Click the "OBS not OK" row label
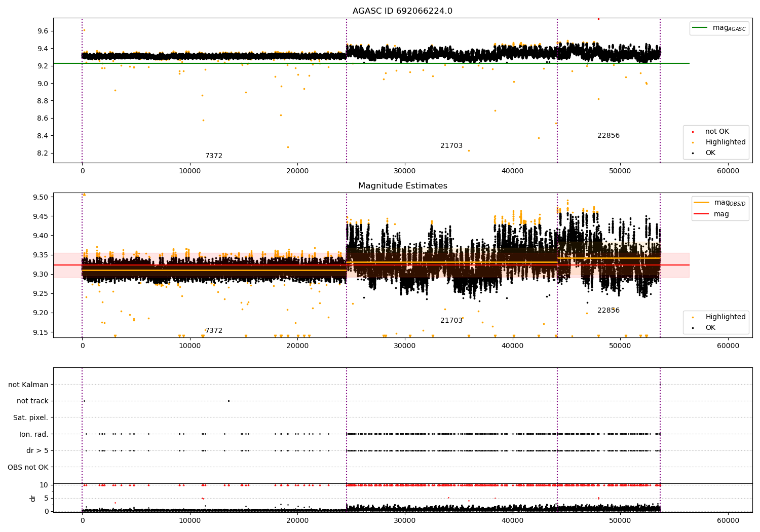 click(x=28, y=467)
